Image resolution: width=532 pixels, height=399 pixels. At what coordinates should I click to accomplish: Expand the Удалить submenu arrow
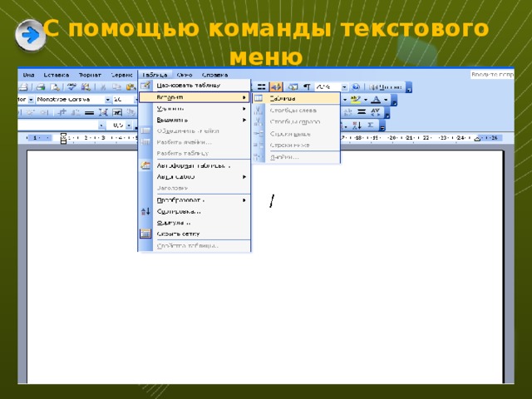pos(244,109)
